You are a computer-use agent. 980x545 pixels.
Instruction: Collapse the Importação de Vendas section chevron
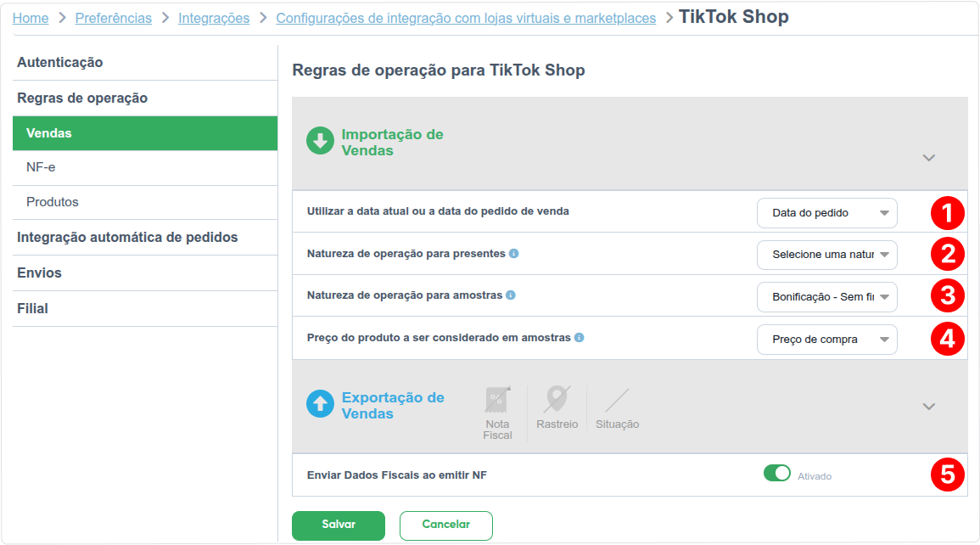tap(929, 158)
